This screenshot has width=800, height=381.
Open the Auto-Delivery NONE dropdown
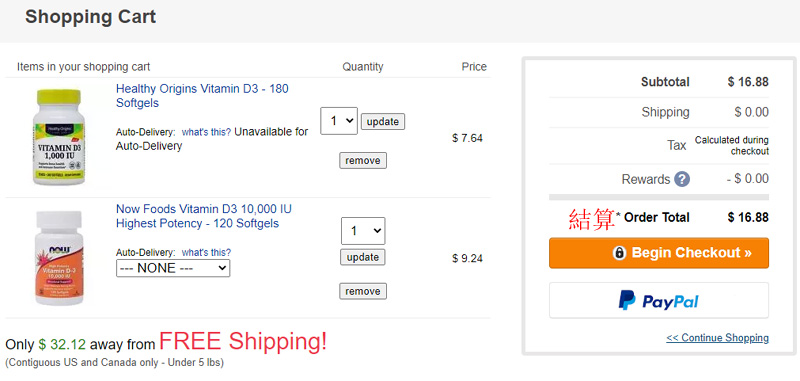pos(173,268)
